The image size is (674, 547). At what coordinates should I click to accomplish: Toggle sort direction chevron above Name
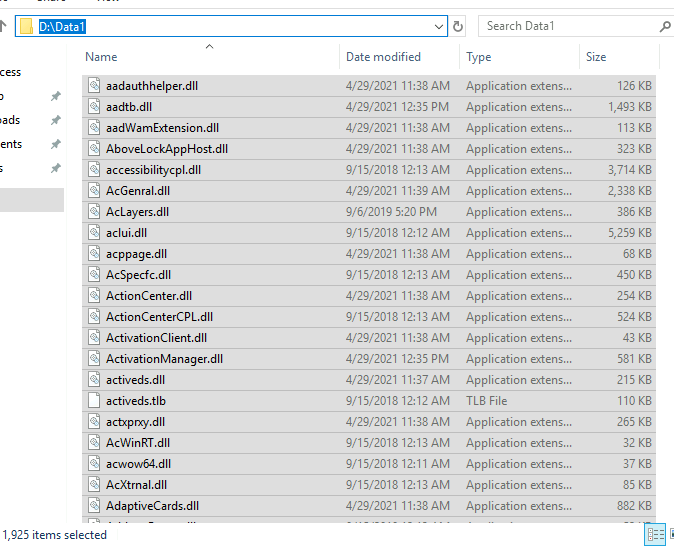point(209,46)
